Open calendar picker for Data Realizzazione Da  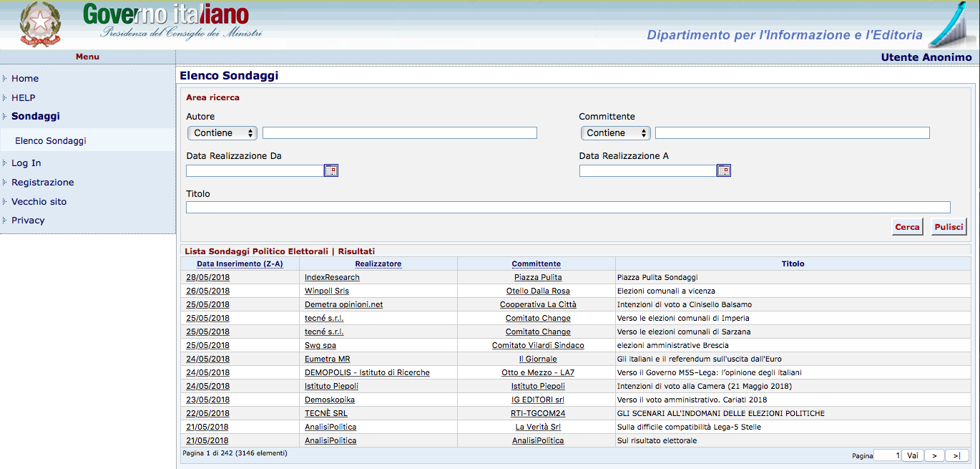point(330,170)
